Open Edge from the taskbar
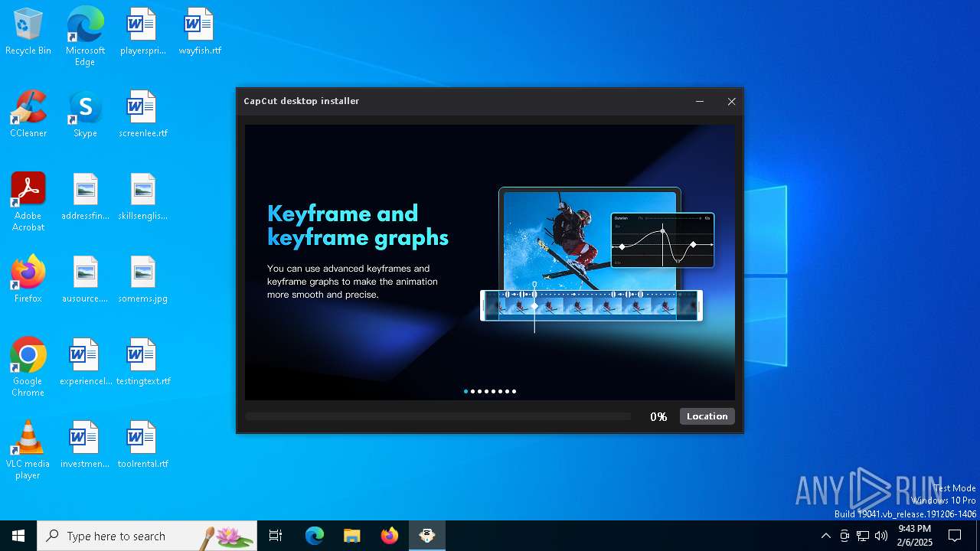Screen dimensions: 980x551 tap(315, 536)
